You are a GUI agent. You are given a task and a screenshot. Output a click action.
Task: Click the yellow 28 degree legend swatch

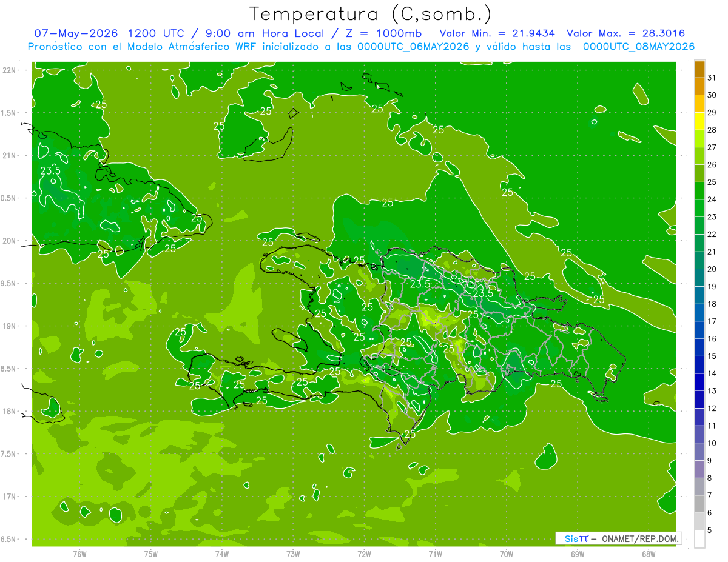pos(699,122)
